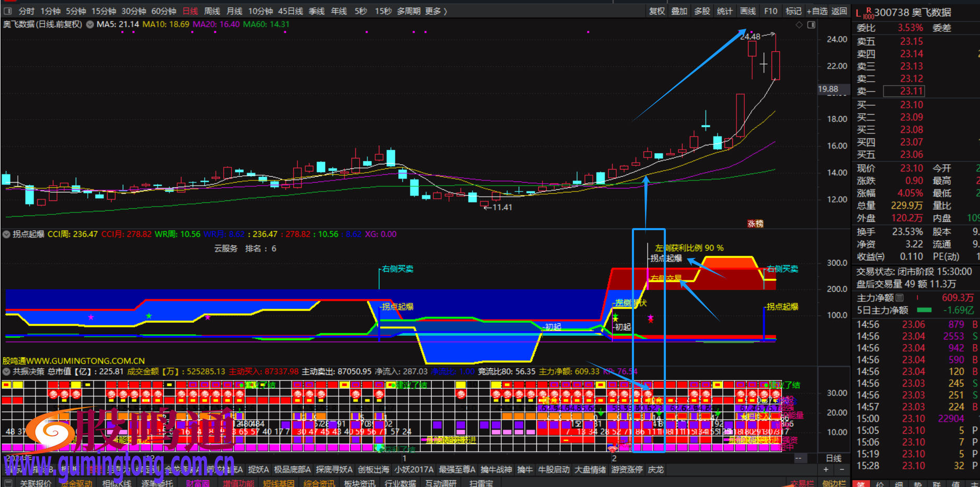Click the diamond icon above the price chart
The image size is (980, 487).
[x=799, y=25]
